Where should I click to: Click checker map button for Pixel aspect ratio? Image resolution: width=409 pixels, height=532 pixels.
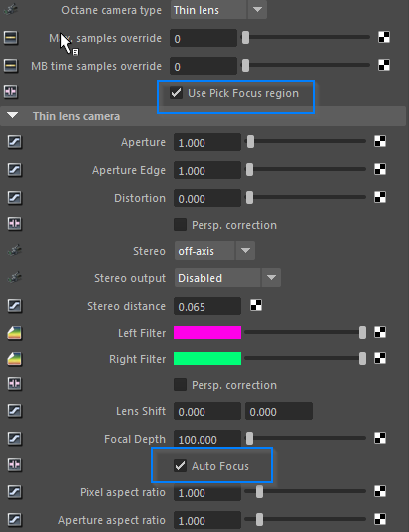[380, 491]
